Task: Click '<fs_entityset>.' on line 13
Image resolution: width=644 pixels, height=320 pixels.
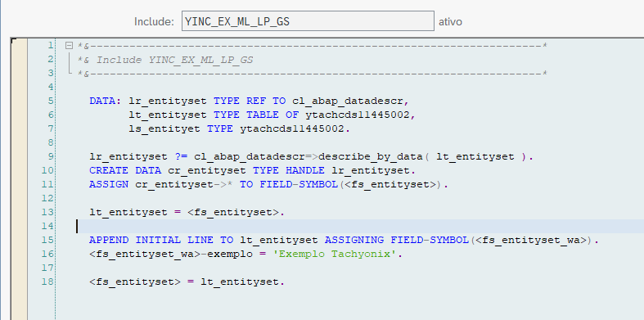Action: pyautogui.click(x=236, y=212)
